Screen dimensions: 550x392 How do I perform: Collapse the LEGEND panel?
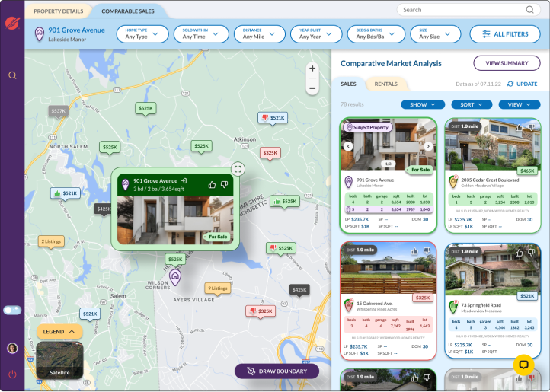(x=59, y=332)
